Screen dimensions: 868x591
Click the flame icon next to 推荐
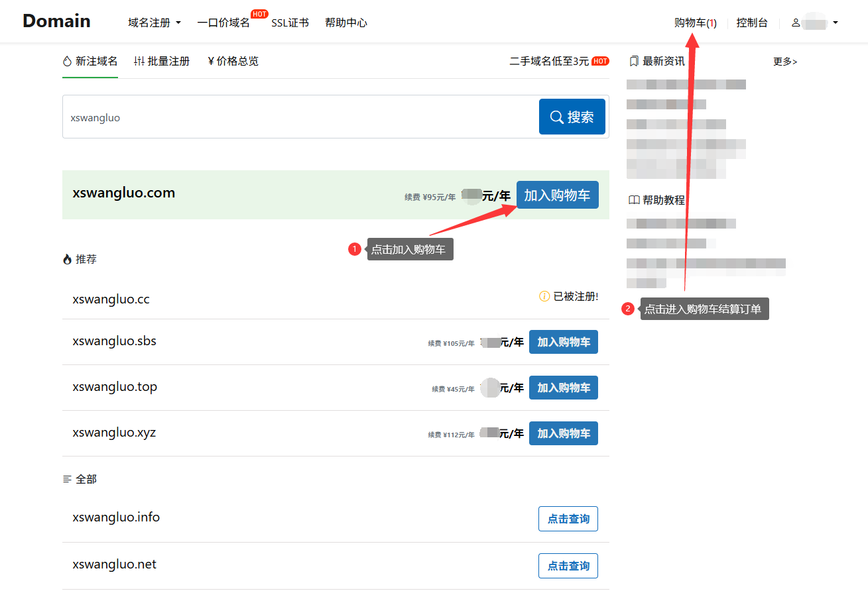(67, 260)
